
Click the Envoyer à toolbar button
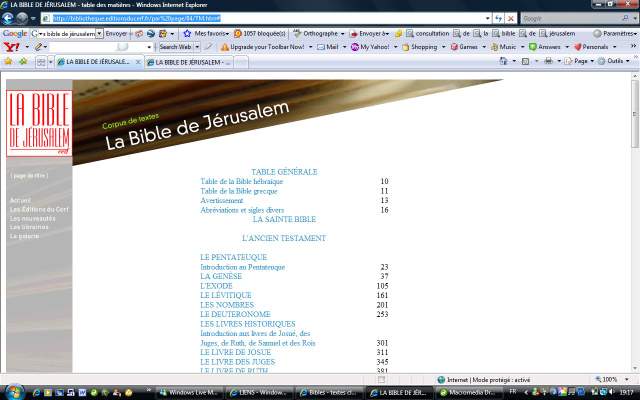click(370, 33)
